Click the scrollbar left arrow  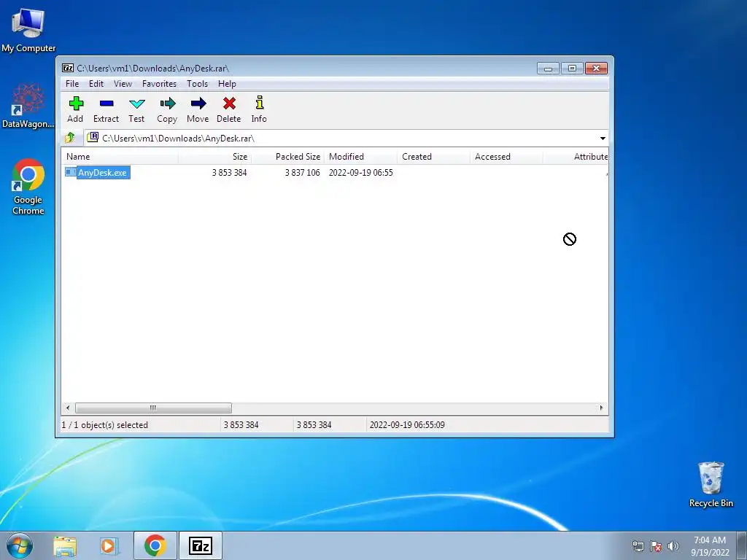coord(68,408)
